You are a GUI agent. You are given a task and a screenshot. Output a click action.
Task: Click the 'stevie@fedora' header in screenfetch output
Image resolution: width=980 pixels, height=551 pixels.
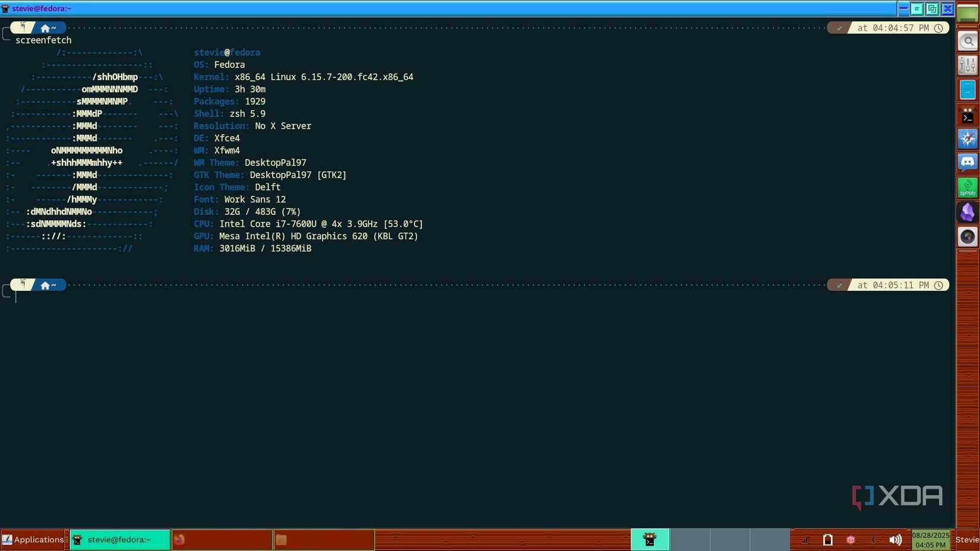click(x=227, y=52)
